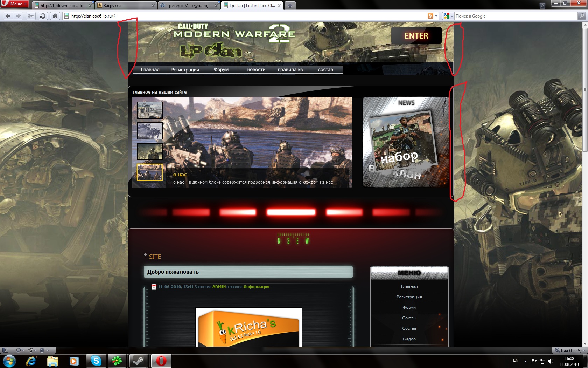Open Windows Explorer from the taskbar
The width and height of the screenshot is (588, 368).
tap(52, 361)
